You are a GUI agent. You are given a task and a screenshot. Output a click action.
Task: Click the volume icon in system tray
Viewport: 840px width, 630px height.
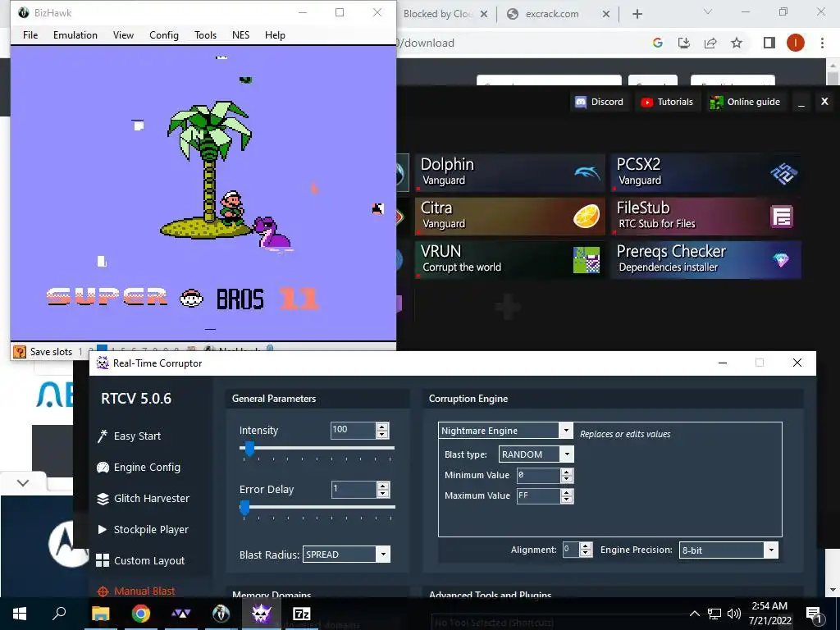(734, 614)
